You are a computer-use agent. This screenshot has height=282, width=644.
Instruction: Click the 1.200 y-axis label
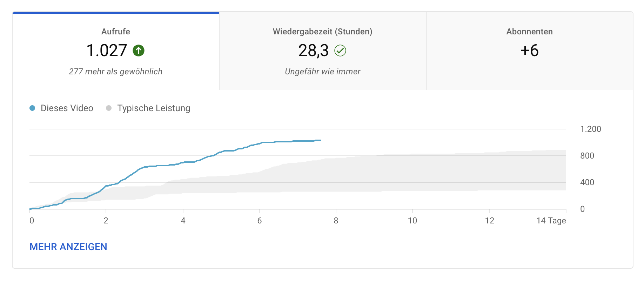590,129
